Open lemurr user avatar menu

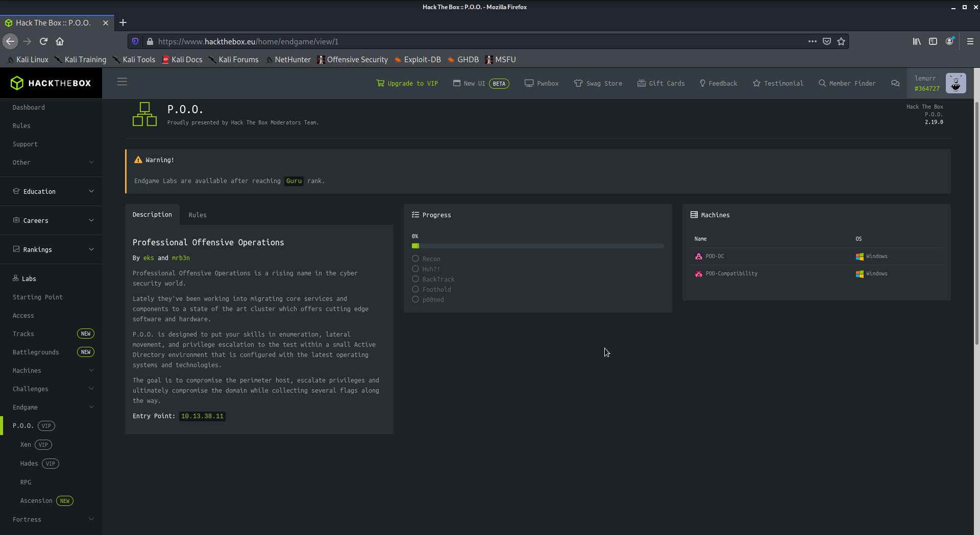(955, 83)
